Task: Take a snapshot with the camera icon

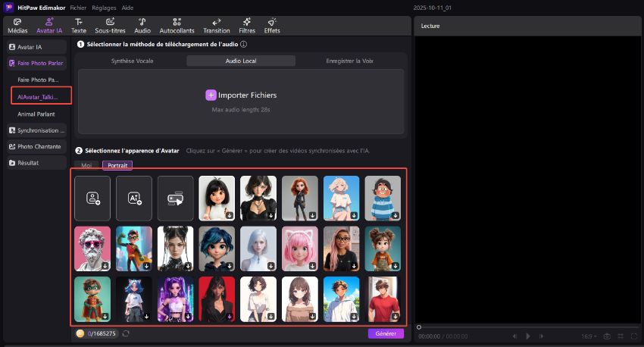Action: click(x=606, y=336)
